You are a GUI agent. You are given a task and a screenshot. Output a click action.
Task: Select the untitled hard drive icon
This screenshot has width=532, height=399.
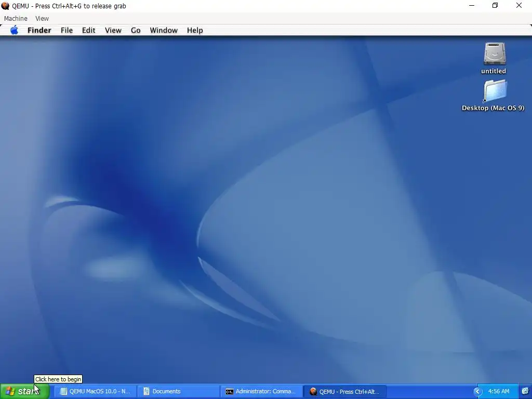pyautogui.click(x=495, y=54)
